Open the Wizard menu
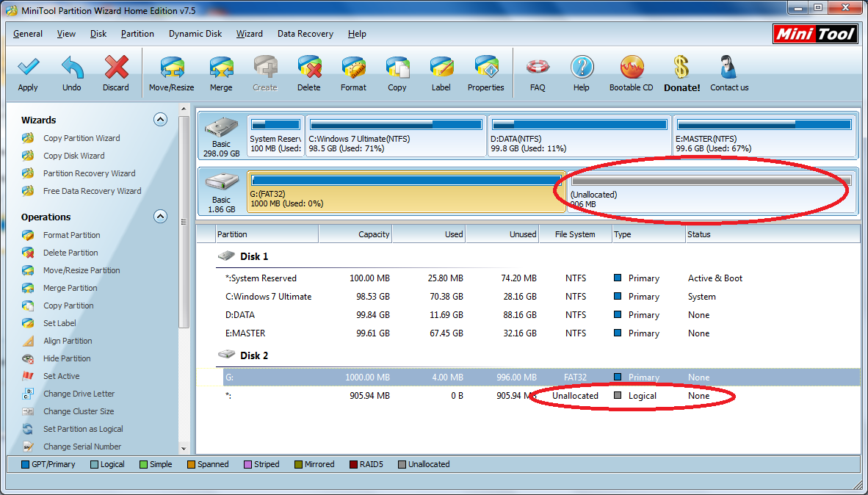 [x=250, y=34]
